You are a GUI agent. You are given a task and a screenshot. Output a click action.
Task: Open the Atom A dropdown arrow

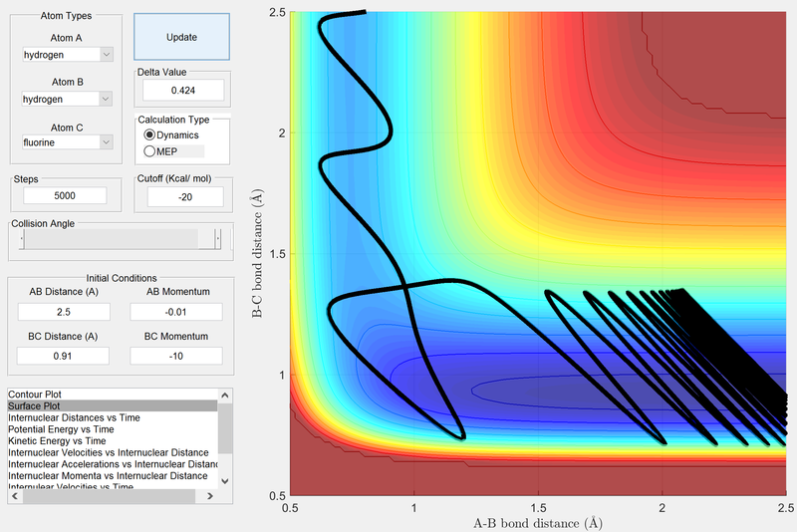(x=107, y=55)
